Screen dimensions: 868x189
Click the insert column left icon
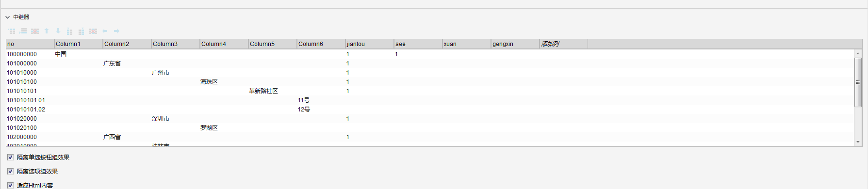[70, 31]
